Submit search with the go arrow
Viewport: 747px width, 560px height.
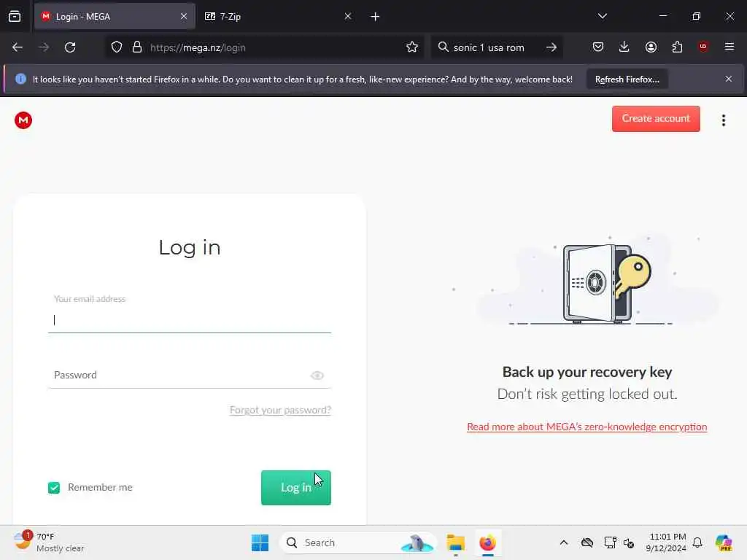pyautogui.click(x=551, y=47)
